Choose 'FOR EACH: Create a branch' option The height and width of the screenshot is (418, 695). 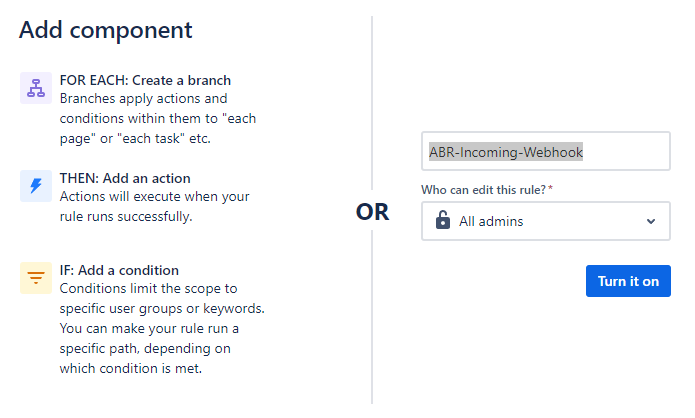click(145, 80)
